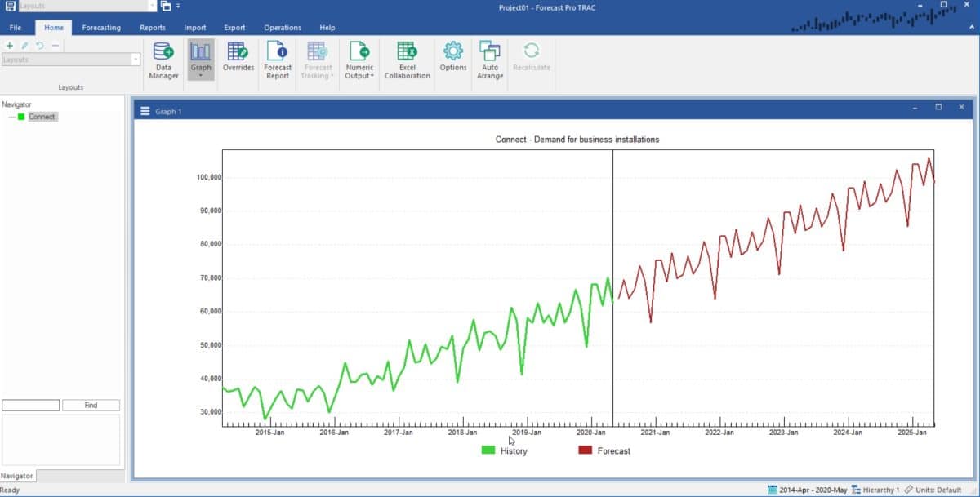Select the Overrides tool
This screenshot has width=980, height=497.
coord(238,63)
